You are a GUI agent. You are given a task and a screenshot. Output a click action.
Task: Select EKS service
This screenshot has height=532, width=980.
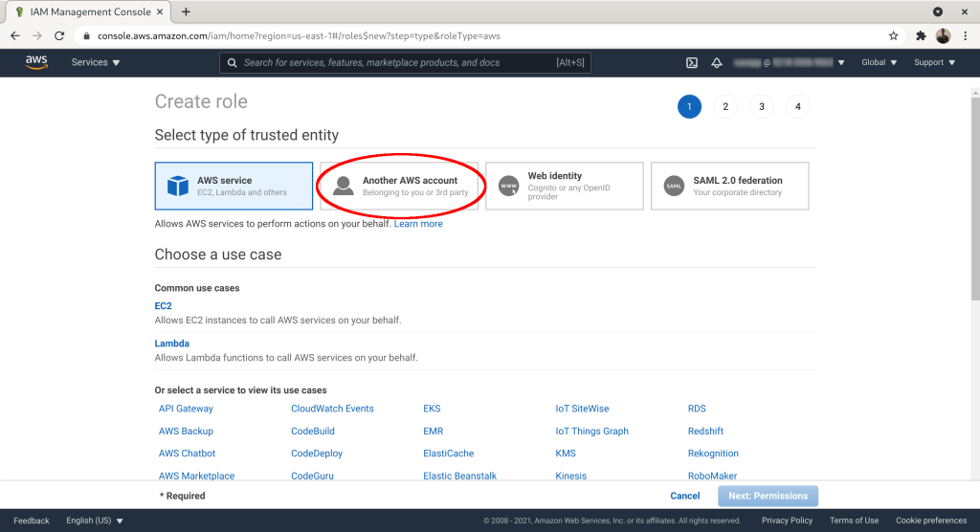pyautogui.click(x=432, y=409)
